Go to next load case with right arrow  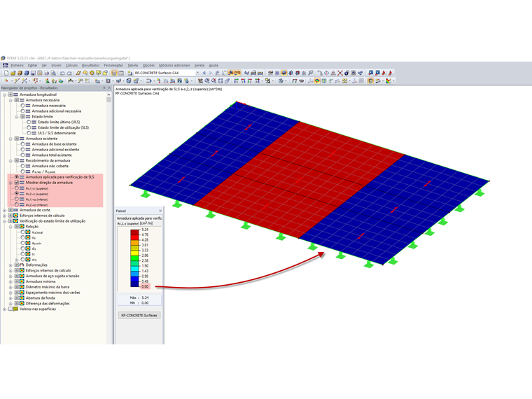coord(211,73)
